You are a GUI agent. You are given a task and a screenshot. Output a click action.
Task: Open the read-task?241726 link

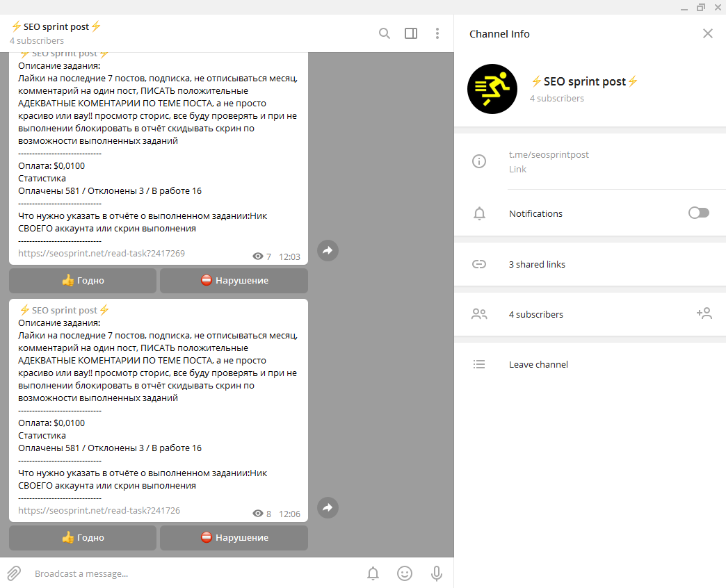click(x=99, y=510)
